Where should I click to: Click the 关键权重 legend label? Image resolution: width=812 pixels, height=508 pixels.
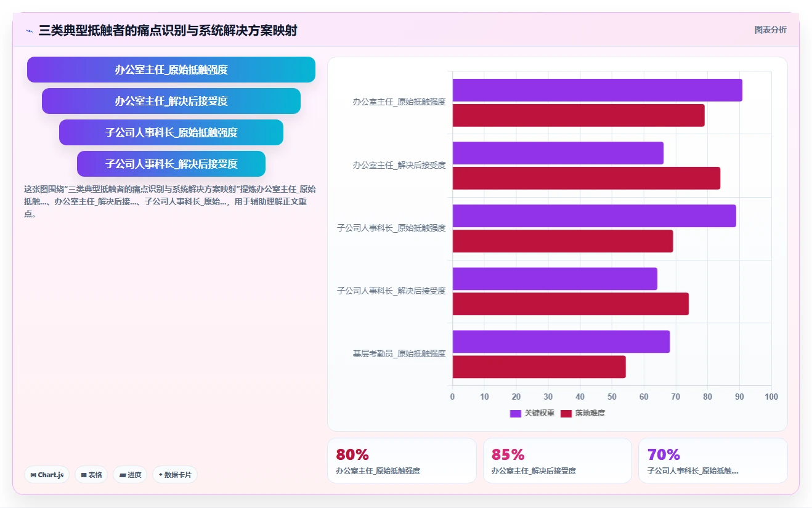click(539, 413)
